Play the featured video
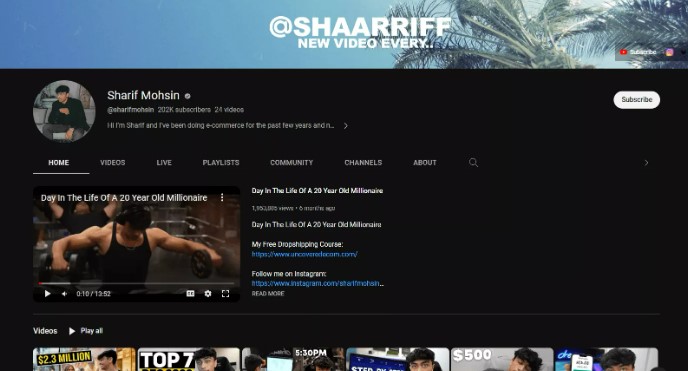This screenshot has height=371, width=688. coord(47,294)
